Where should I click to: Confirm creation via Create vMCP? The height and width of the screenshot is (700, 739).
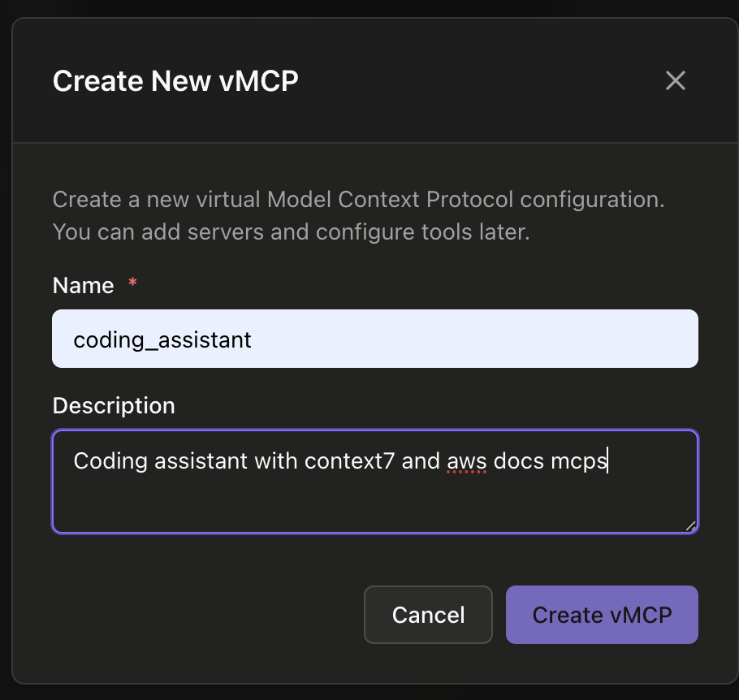pos(602,615)
